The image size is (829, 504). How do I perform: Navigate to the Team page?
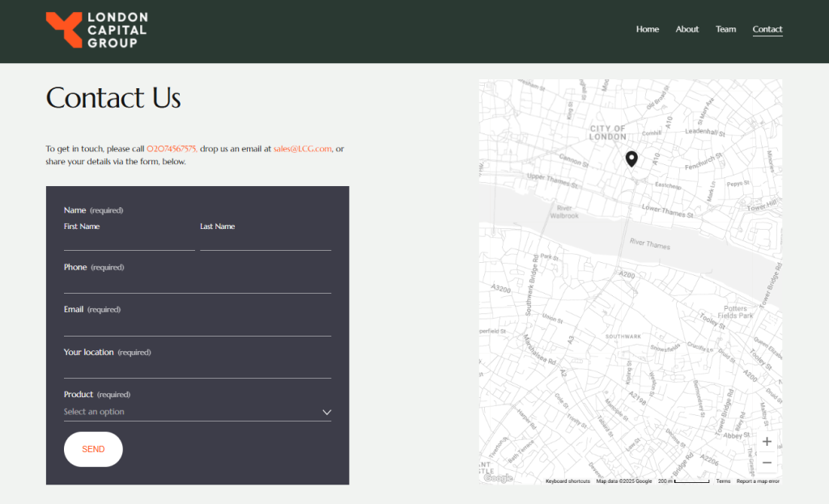click(x=725, y=29)
